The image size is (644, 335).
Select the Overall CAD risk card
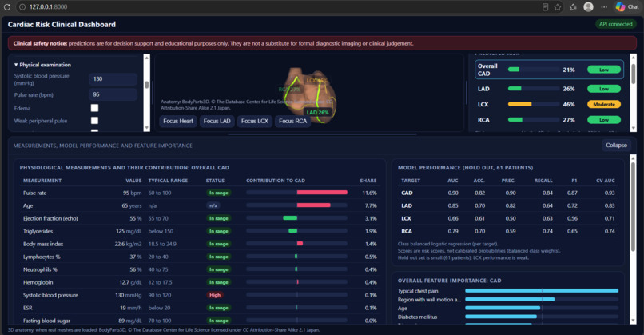pos(550,70)
